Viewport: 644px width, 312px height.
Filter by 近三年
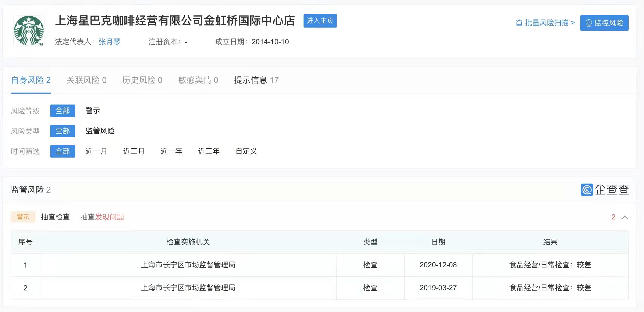point(209,151)
